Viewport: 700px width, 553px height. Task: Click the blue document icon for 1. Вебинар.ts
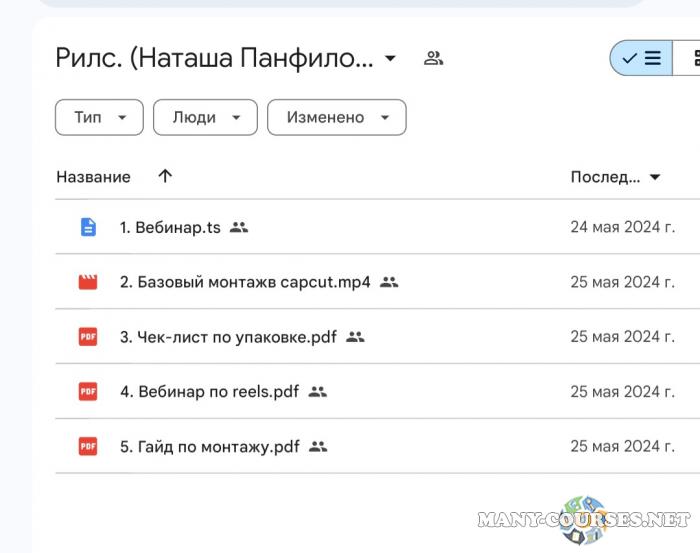[x=88, y=227]
